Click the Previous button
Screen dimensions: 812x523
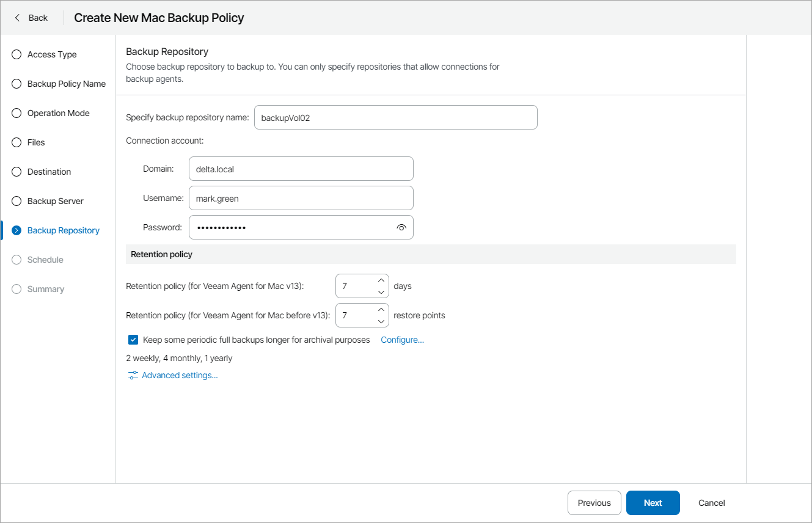pos(594,502)
